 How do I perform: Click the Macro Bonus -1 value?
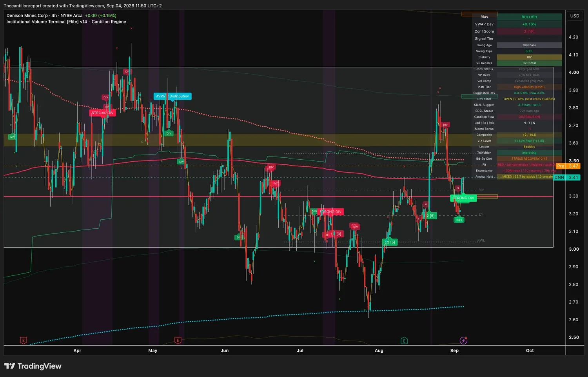pos(529,129)
